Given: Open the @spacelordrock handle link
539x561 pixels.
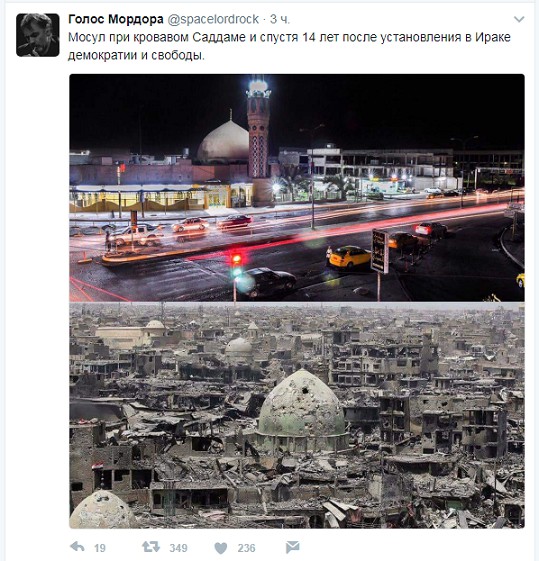Looking at the screenshot, I should (213, 19).
